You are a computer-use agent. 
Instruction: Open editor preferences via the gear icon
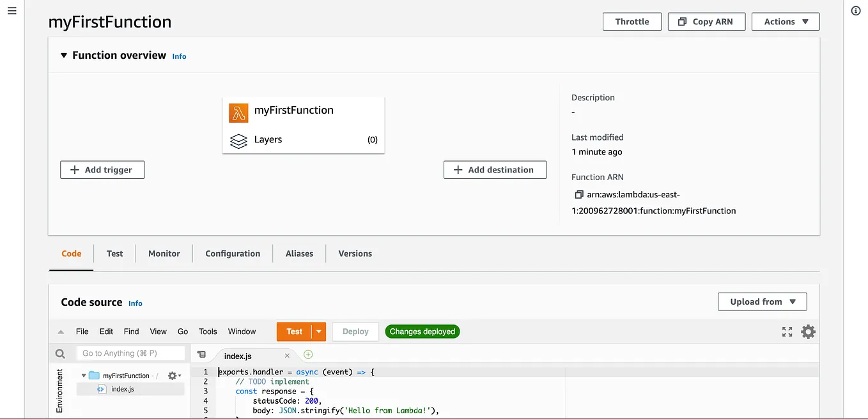(x=808, y=331)
